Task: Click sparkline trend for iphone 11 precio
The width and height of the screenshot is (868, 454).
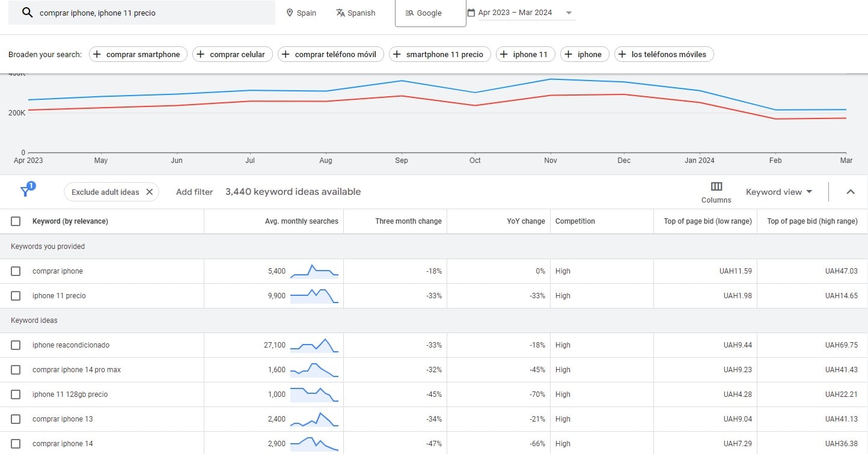Action: pos(314,296)
